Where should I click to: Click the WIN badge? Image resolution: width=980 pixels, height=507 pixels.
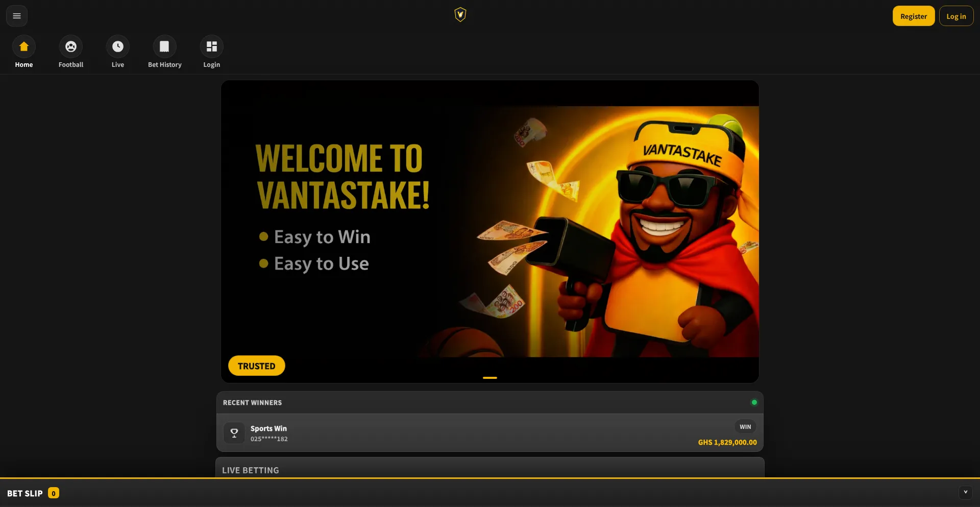tap(745, 427)
